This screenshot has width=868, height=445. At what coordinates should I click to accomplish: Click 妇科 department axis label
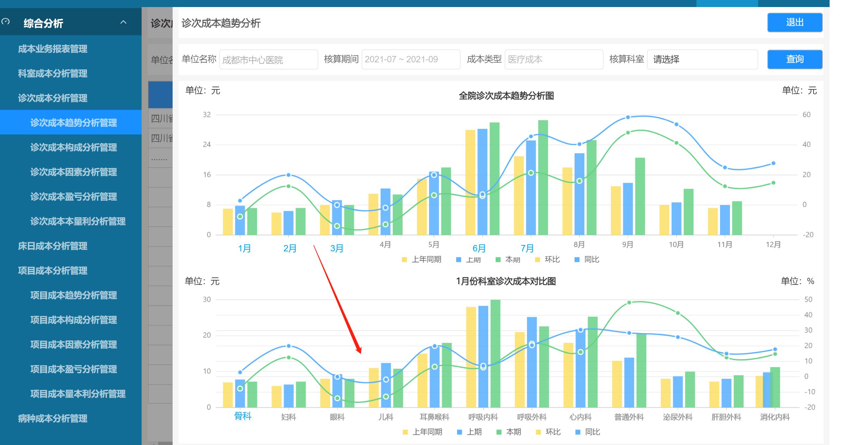[x=289, y=417]
